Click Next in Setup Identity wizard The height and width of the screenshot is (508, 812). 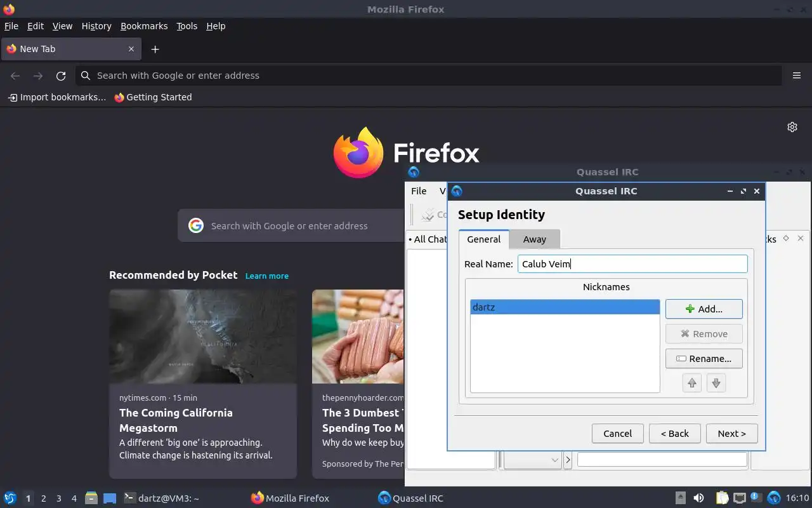click(x=731, y=434)
